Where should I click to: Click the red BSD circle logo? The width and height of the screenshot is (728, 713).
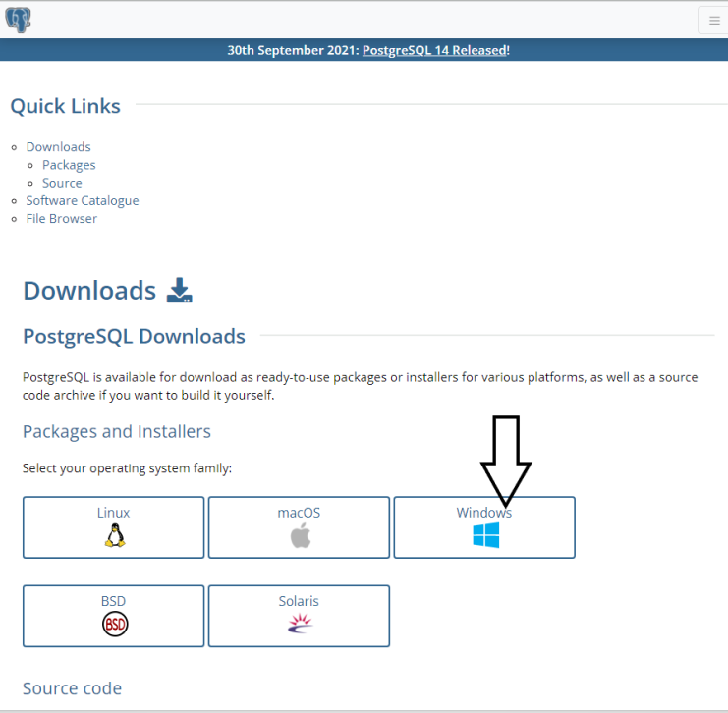coord(115,624)
